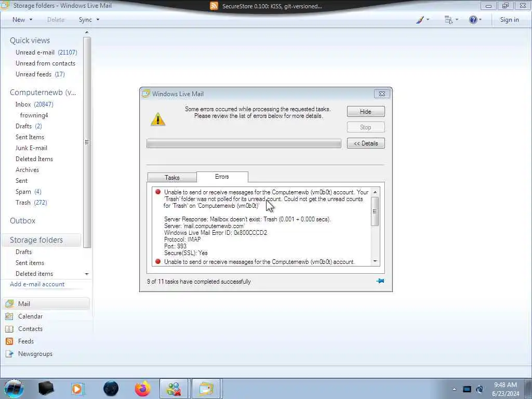Open the Computernewb account header

click(x=43, y=92)
